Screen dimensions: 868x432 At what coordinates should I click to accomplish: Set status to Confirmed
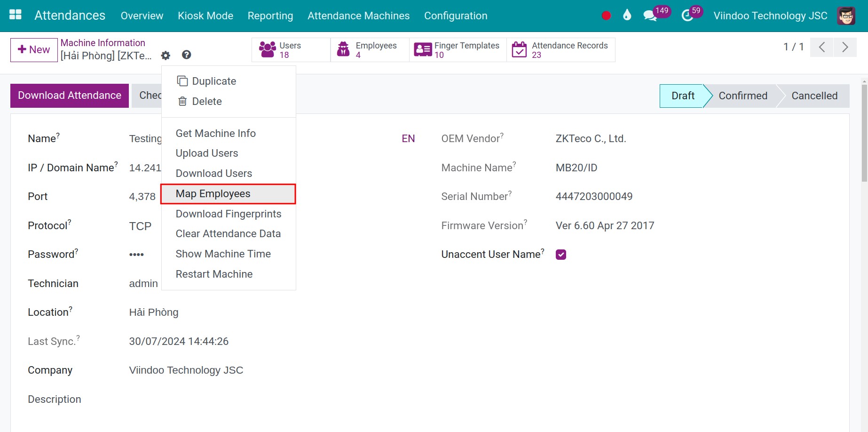click(742, 96)
